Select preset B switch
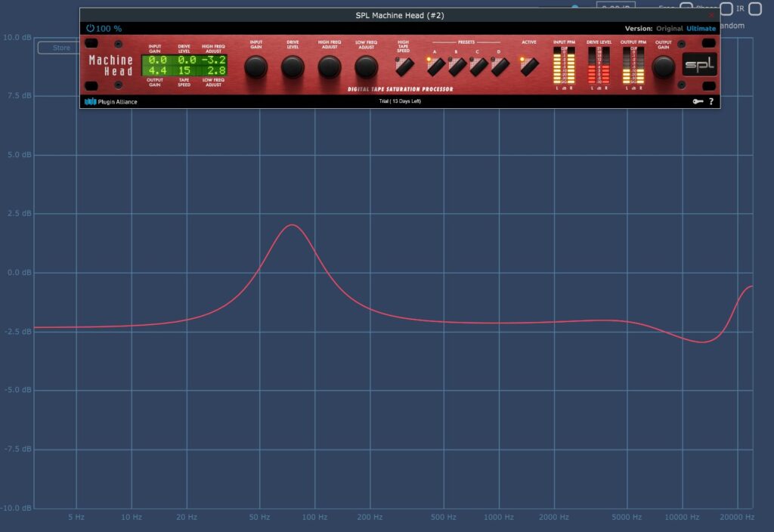 (457, 67)
